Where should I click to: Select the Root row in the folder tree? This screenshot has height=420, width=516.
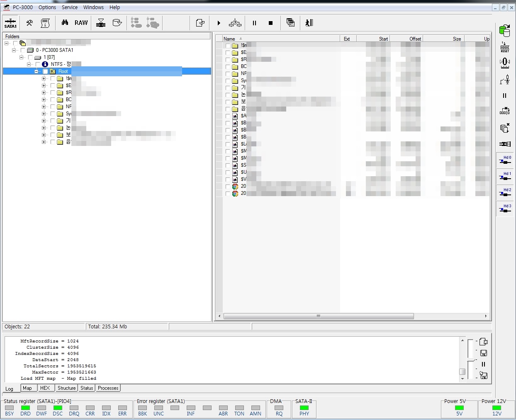[x=107, y=71]
